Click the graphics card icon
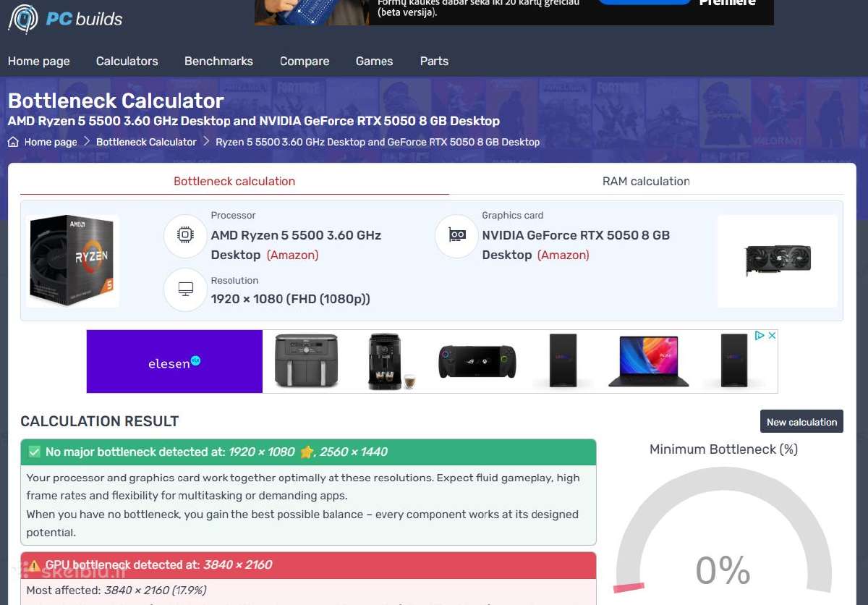This screenshot has width=868, height=605. [456, 235]
